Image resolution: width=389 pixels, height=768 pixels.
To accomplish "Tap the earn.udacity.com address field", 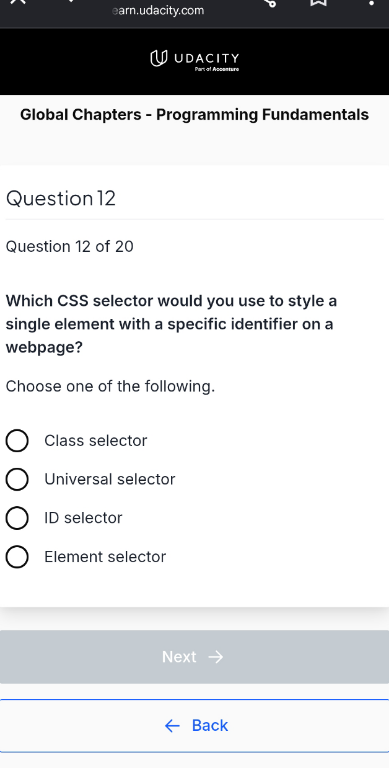I will [158, 10].
